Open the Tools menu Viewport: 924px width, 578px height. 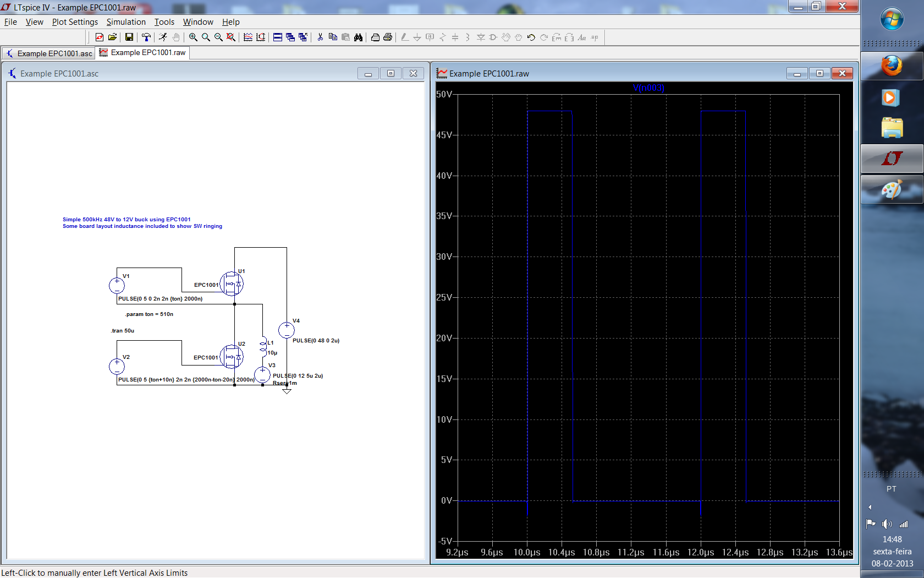pyautogui.click(x=164, y=22)
